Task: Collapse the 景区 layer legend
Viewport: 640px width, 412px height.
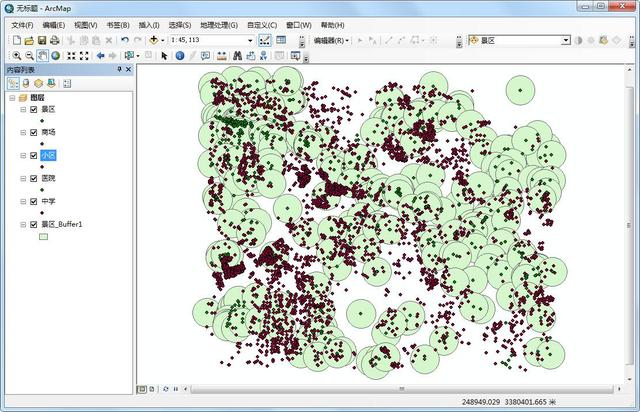Action: click(x=23, y=109)
